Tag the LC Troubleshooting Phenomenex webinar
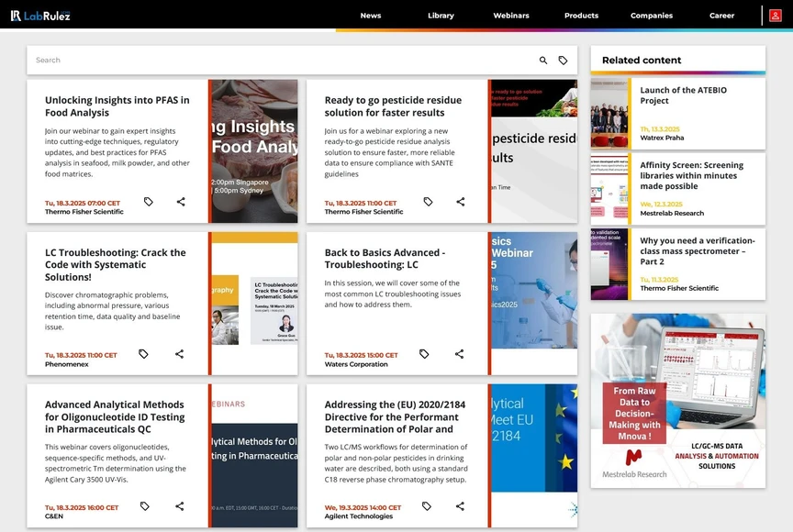Image resolution: width=793 pixels, height=532 pixels. tap(145, 354)
